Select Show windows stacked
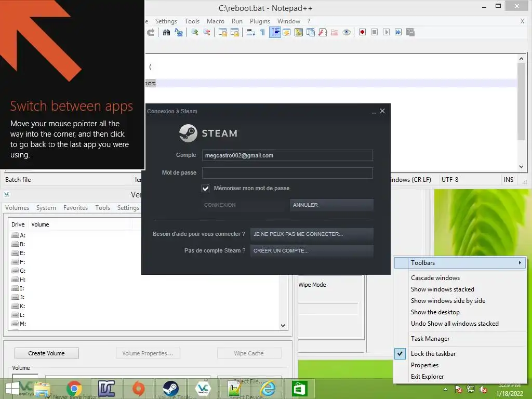The width and height of the screenshot is (532, 399). pyautogui.click(x=443, y=289)
